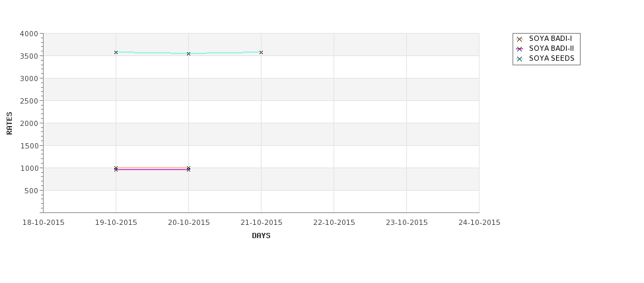
Task: Click the 4000 y-axis tick label
Action: [29, 34]
